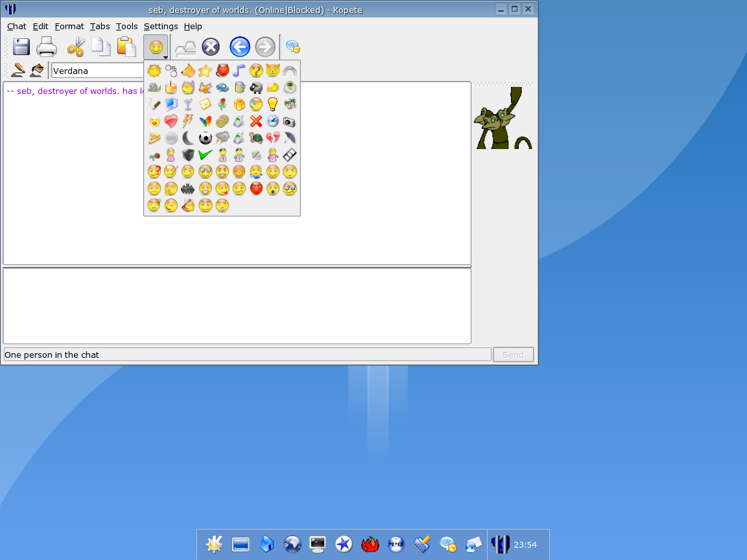Insert the sheep emoticon
747x560 pixels.
(256, 87)
